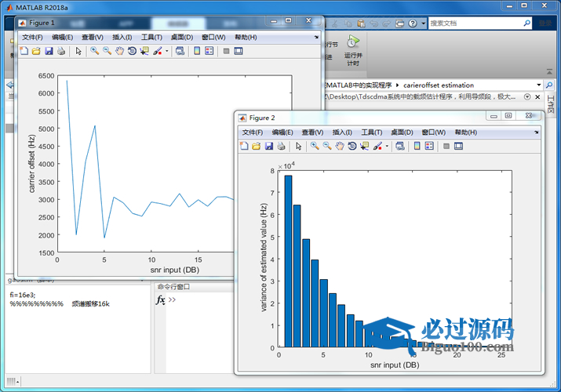Insert Colorbar in Figure 2
The image size is (561, 392).
click(417, 146)
